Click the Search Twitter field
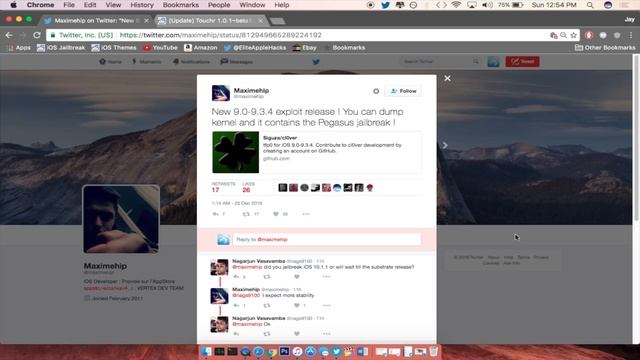Image resolution: width=640 pixels, height=360 pixels. [441, 62]
